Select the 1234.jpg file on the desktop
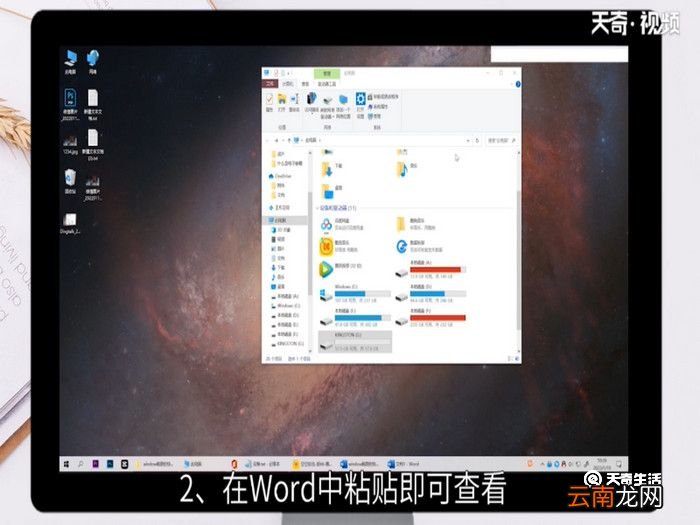Screen dimensions: 700x525 click(70, 145)
